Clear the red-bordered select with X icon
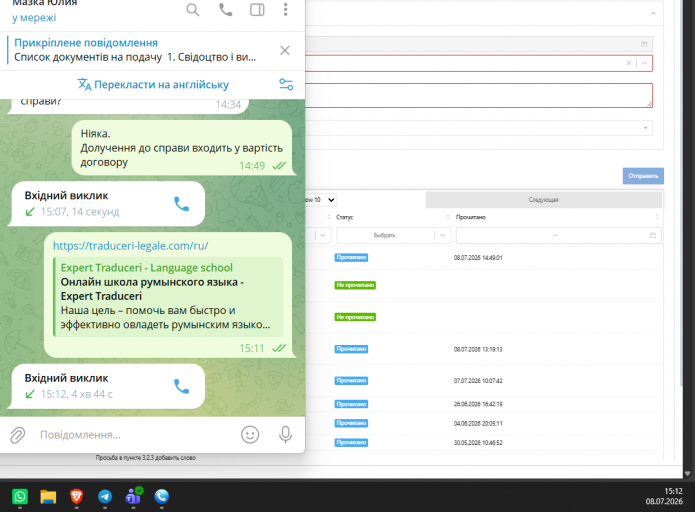 pos(629,63)
